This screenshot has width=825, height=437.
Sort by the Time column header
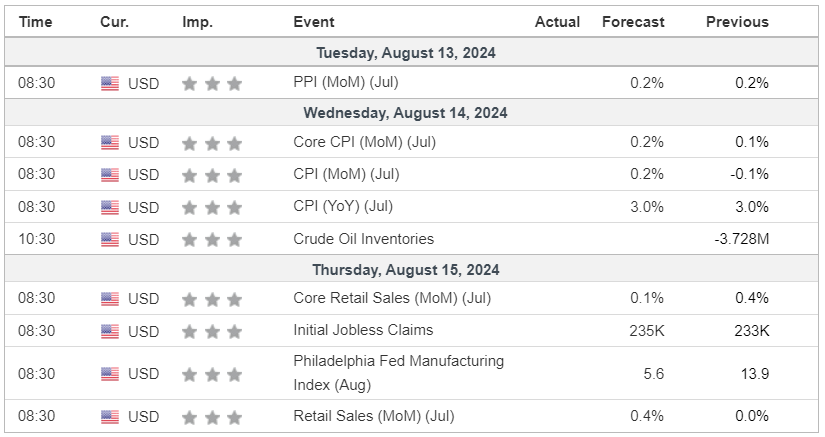(x=35, y=22)
